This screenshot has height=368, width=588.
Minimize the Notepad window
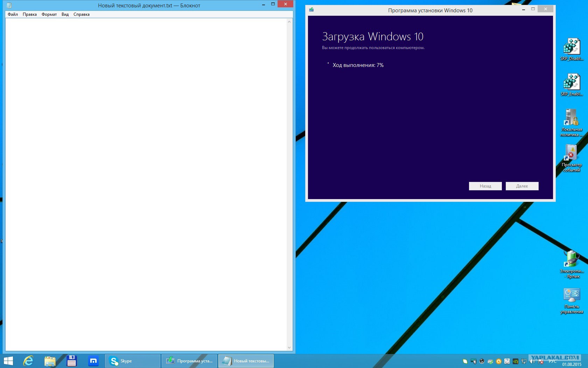pyautogui.click(x=264, y=5)
